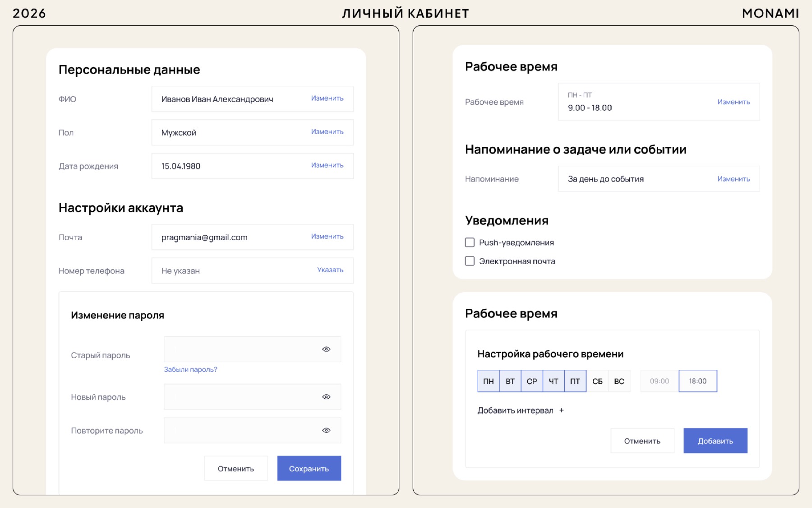Click the Новый пароль input field

click(x=253, y=397)
